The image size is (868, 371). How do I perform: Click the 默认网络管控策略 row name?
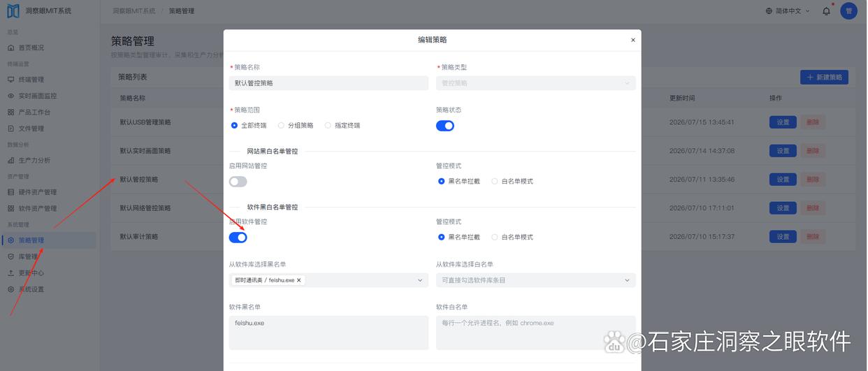pyautogui.click(x=145, y=208)
